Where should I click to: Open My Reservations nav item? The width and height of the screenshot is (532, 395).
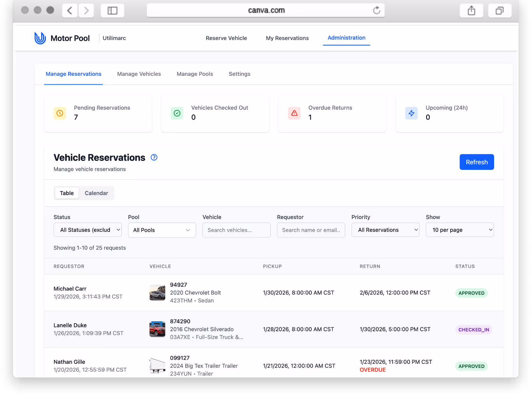click(x=287, y=38)
